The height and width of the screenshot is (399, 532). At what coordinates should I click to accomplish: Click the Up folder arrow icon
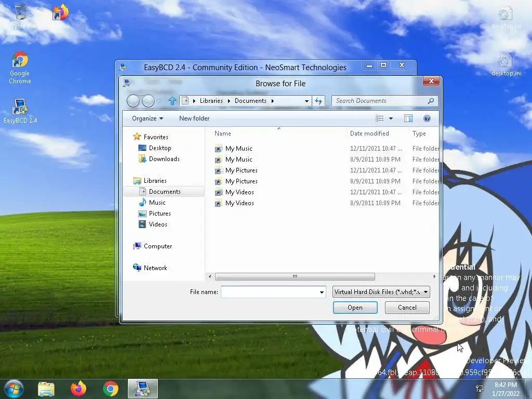[172, 101]
